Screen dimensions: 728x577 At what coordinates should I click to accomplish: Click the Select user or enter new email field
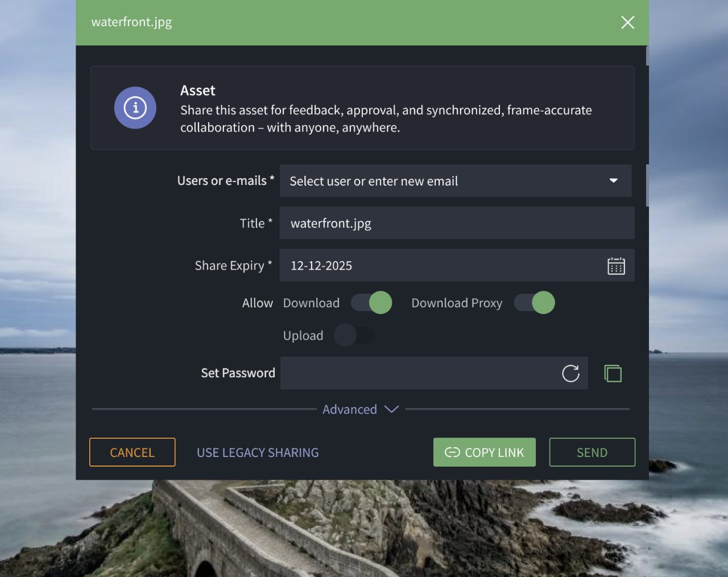click(438, 181)
